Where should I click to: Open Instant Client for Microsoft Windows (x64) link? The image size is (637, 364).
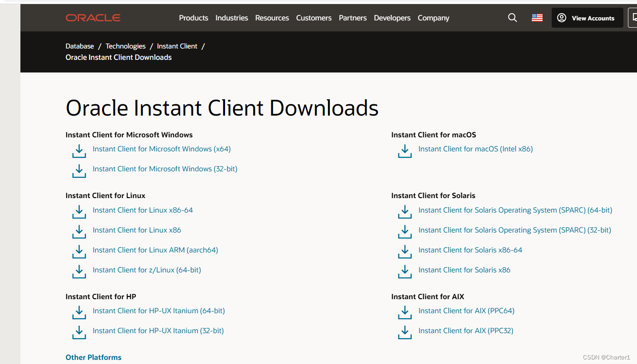(x=162, y=149)
